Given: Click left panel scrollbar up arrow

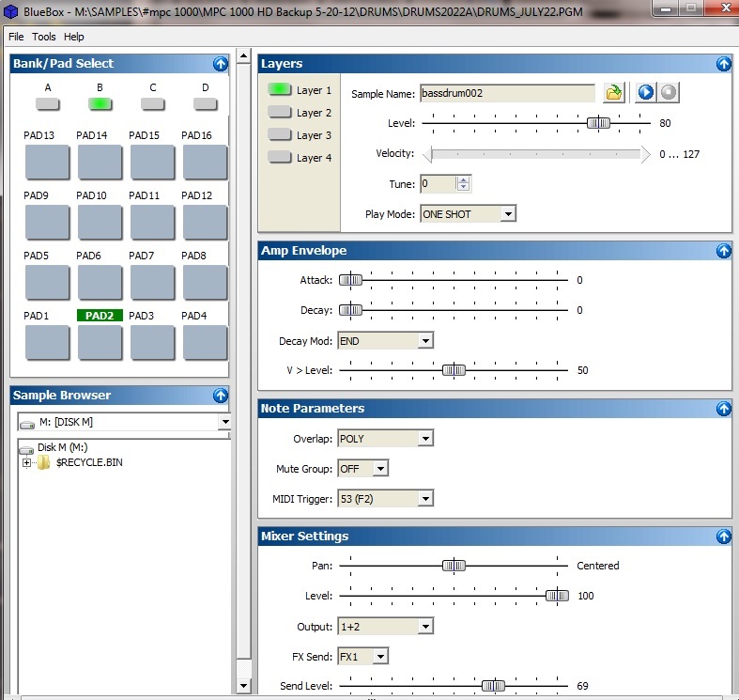Looking at the screenshot, I should point(243,56).
